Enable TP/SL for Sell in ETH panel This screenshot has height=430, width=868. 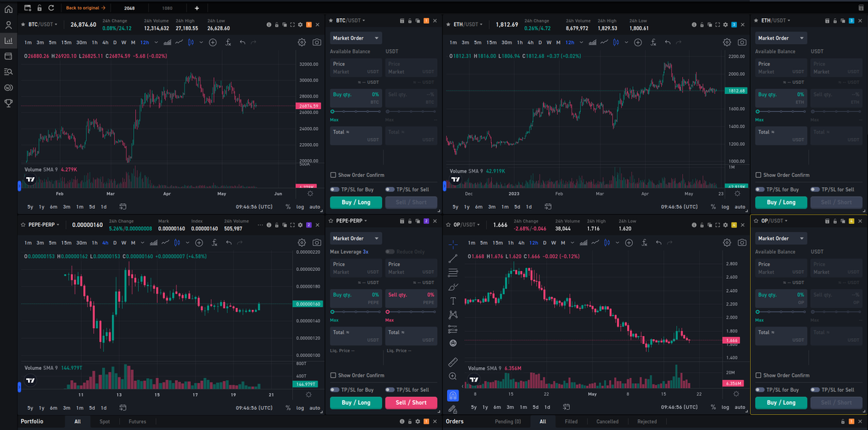click(815, 189)
